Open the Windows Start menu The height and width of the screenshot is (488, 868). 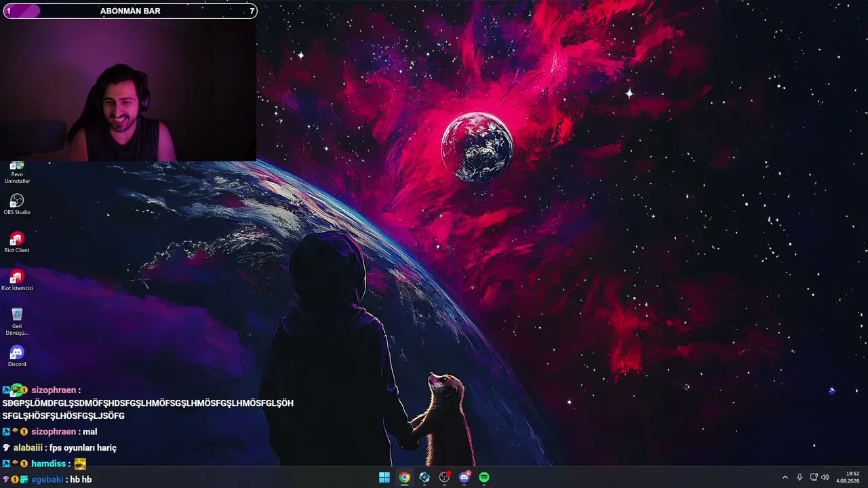[x=384, y=477]
